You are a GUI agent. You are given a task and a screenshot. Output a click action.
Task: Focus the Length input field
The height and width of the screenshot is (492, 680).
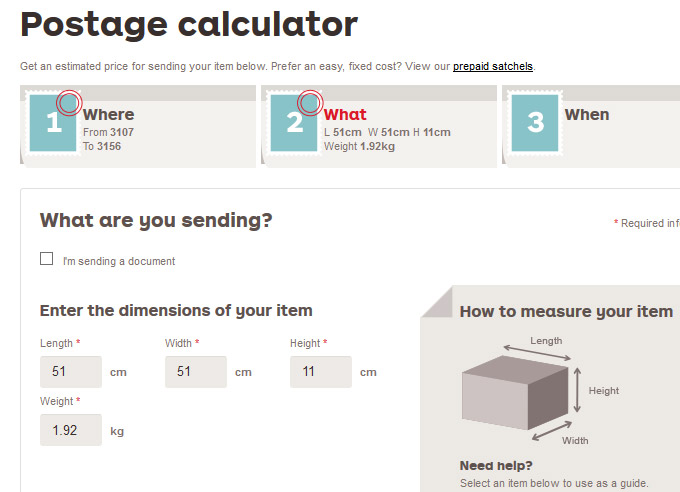pyautogui.click(x=71, y=372)
